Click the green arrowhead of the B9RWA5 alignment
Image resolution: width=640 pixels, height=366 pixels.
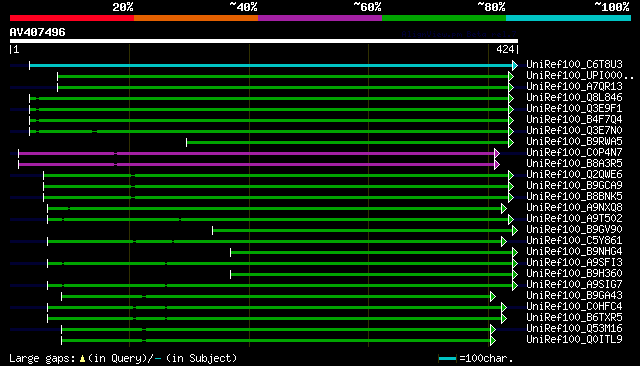(x=511, y=142)
